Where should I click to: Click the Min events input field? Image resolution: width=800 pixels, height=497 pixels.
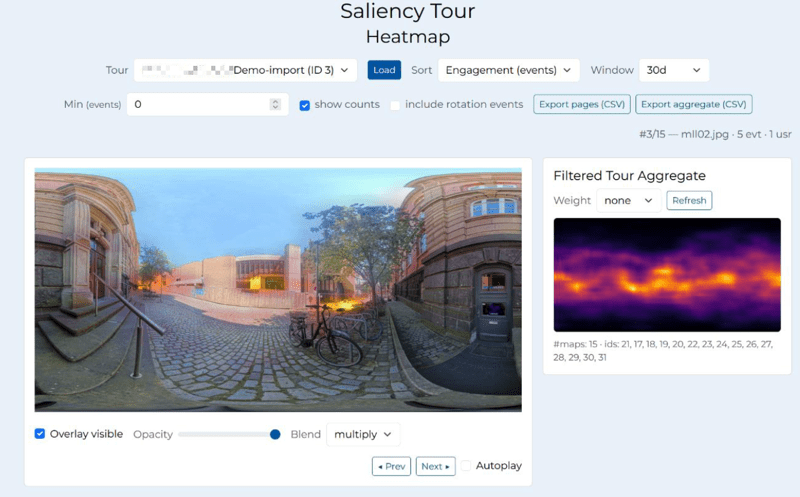tap(200, 104)
